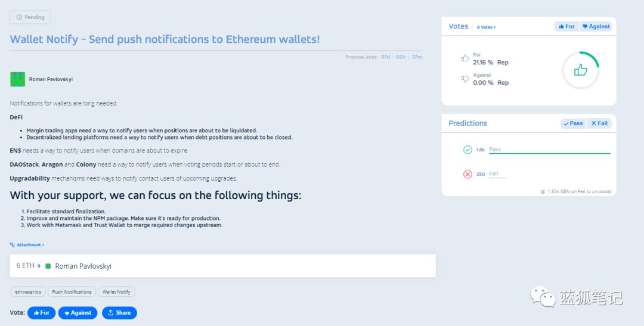644x326 pixels.
Task: Predict Pass in the Predictions header
Action: 572,123
